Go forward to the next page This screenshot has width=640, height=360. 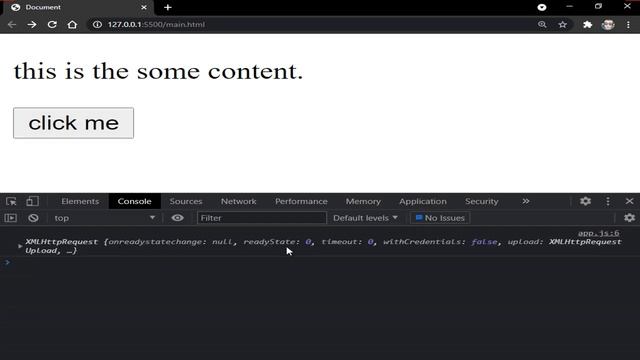coord(32,24)
